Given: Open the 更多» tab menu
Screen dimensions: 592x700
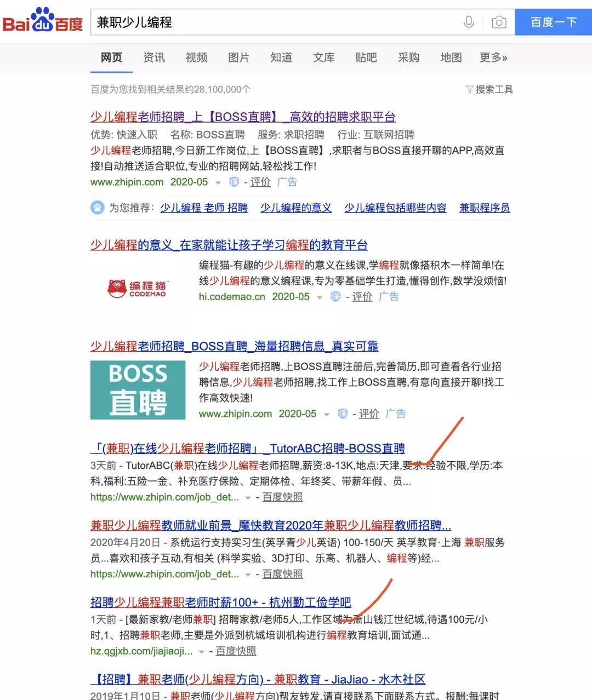Looking at the screenshot, I should pyautogui.click(x=493, y=58).
